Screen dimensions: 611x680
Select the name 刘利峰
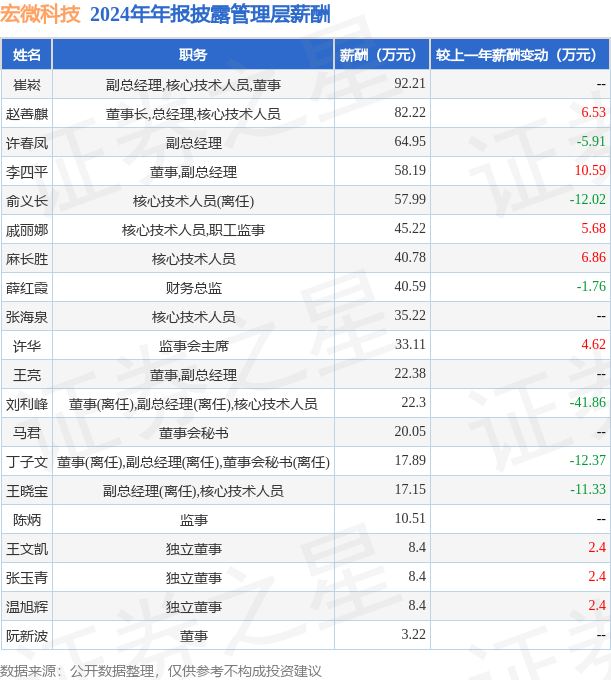click(26, 404)
